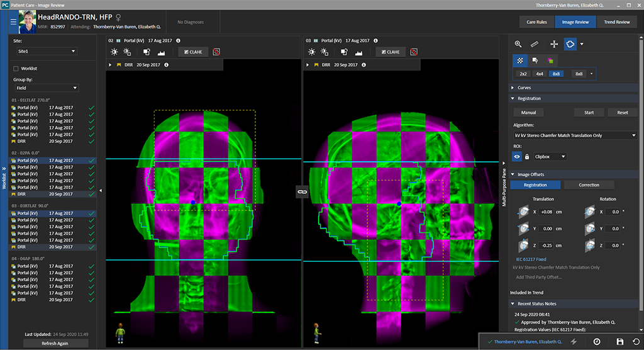The image size is (644, 350).
Task: Switch to Image Review tab
Action: 575,22
